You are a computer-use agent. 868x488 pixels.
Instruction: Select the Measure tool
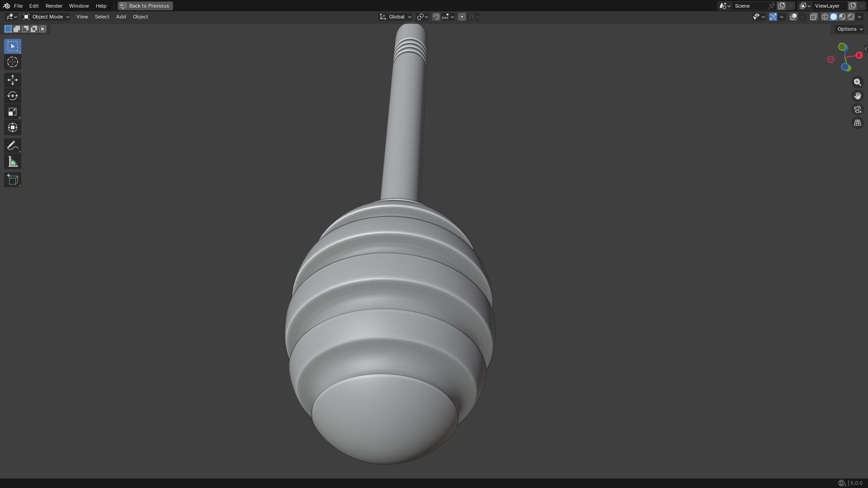pos(13,162)
